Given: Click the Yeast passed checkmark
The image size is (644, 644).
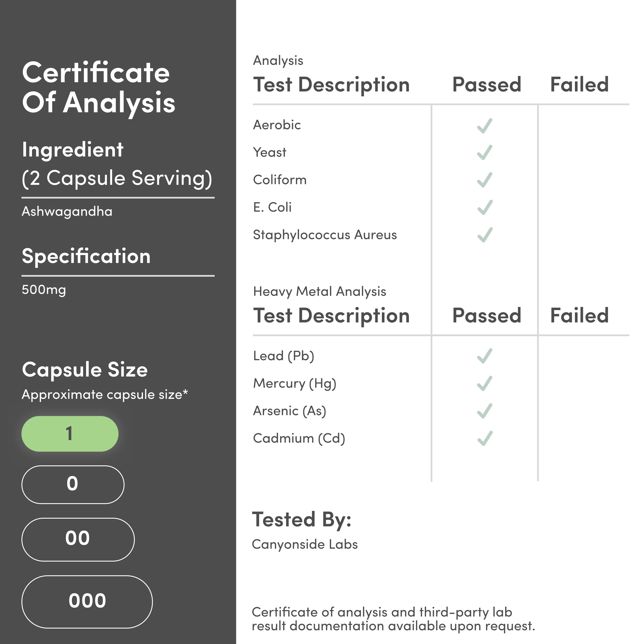Looking at the screenshot, I should (484, 152).
